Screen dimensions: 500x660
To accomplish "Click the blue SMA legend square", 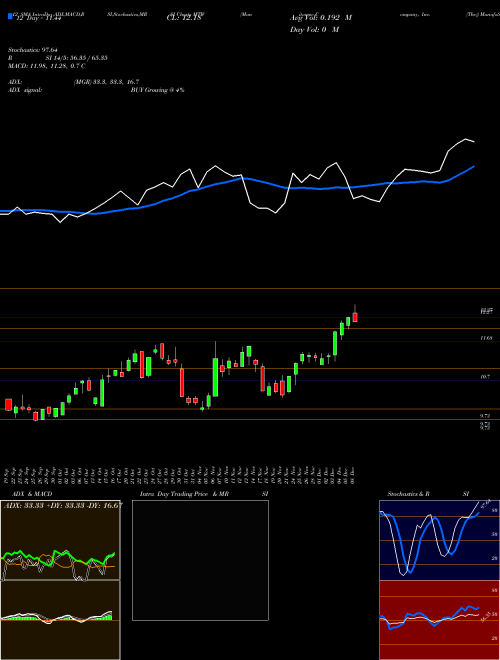I will (10, 17).
